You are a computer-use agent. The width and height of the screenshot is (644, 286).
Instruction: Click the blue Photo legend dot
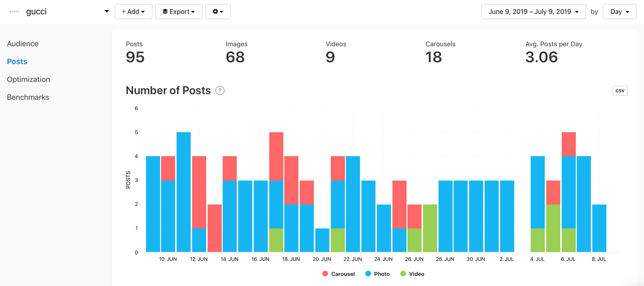pyautogui.click(x=368, y=274)
